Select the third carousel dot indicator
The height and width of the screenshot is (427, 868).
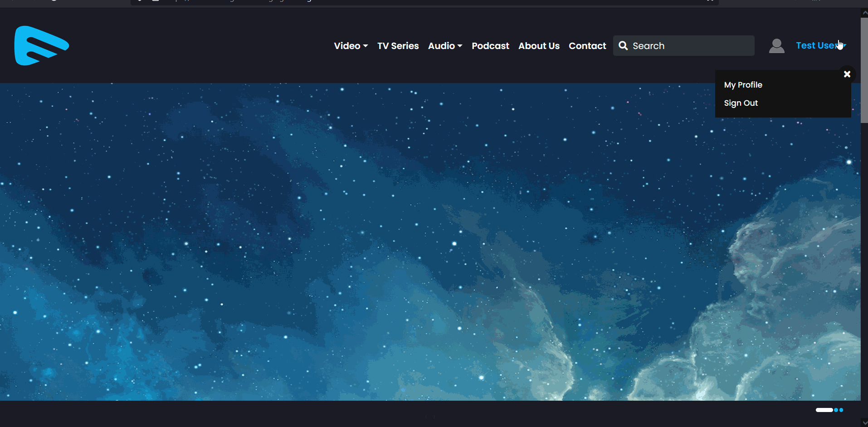pos(841,410)
